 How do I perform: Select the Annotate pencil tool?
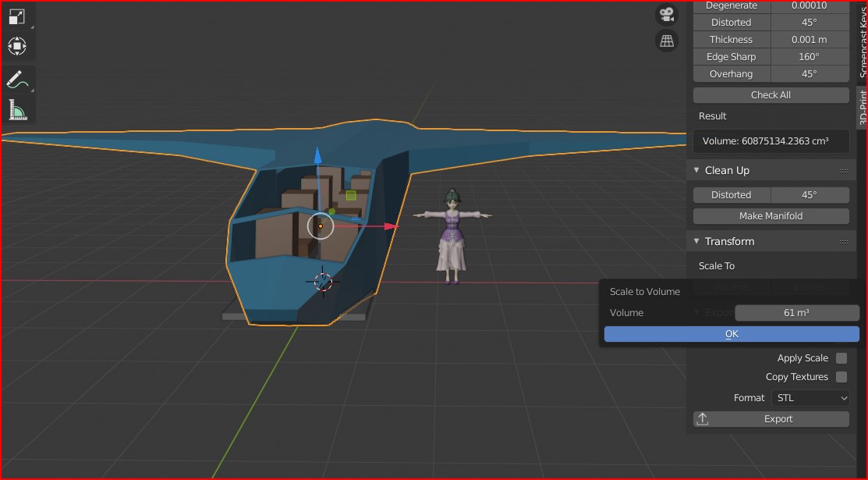[16, 80]
